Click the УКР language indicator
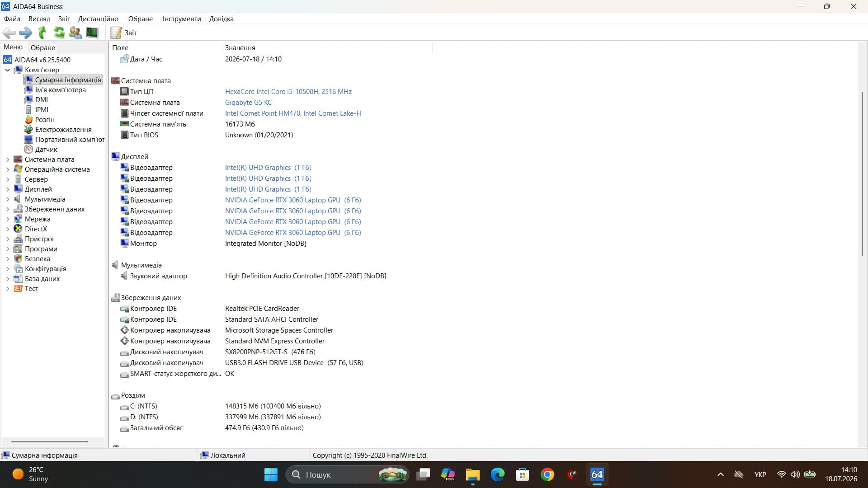868x488 pixels. click(x=760, y=474)
